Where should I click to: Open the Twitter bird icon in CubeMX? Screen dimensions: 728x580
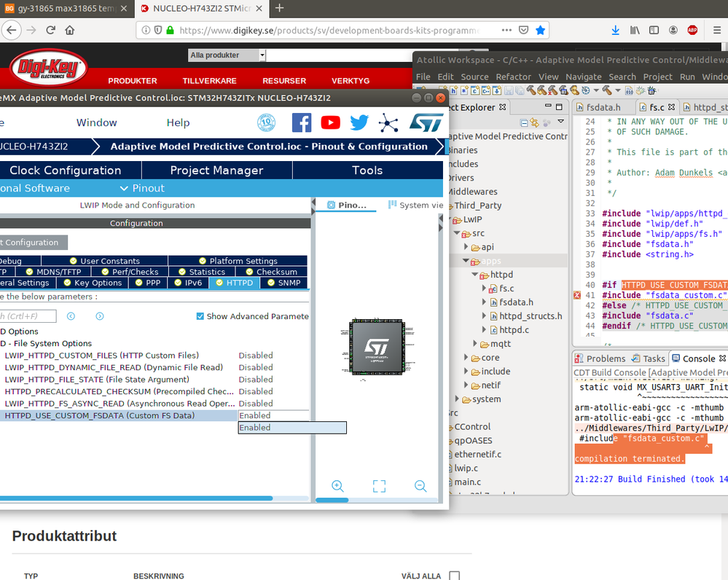359,122
